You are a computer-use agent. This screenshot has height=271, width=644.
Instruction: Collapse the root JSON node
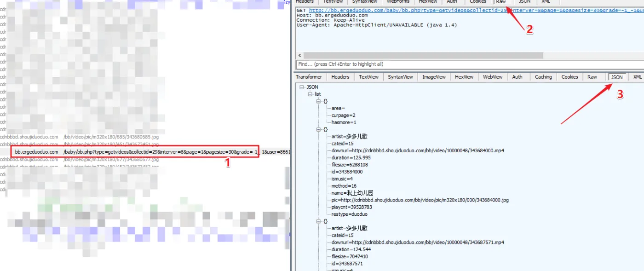(302, 87)
